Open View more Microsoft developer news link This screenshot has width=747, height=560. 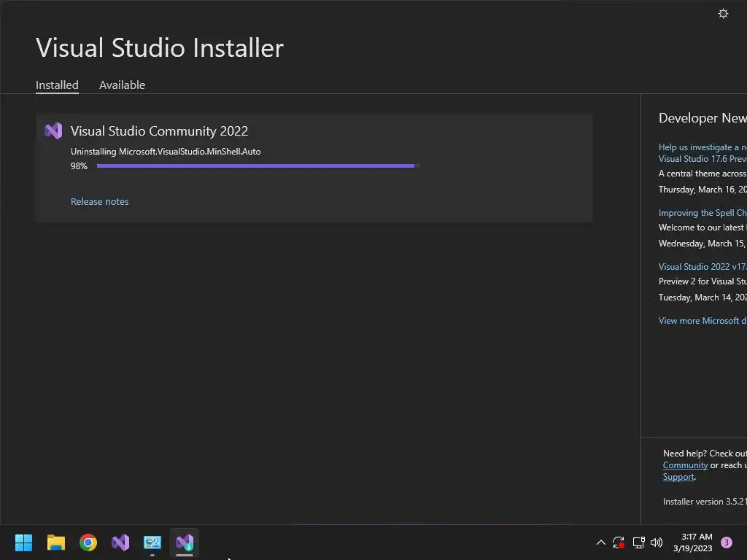[703, 321]
